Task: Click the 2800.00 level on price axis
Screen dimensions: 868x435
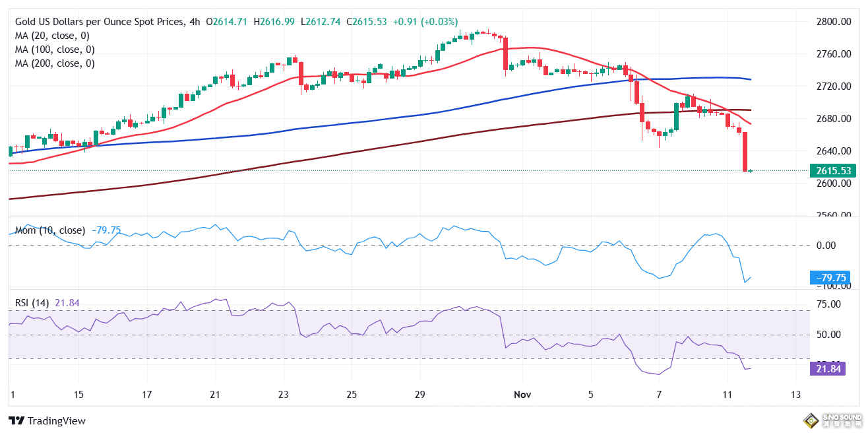Action: (x=833, y=22)
